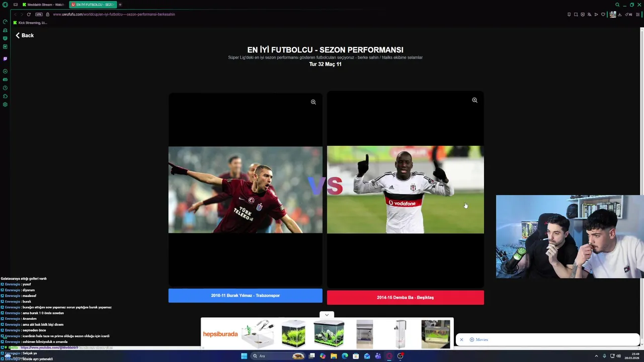Image resolution: width=644 pixels, height=362 pixels.
Task: Take a snapshot with capture icon
Action: tap(576, 15)
